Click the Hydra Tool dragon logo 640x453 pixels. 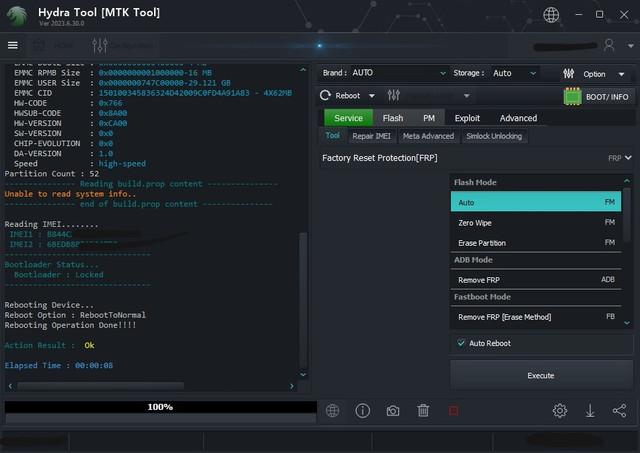pyautogui.click(x=17, y=17)
